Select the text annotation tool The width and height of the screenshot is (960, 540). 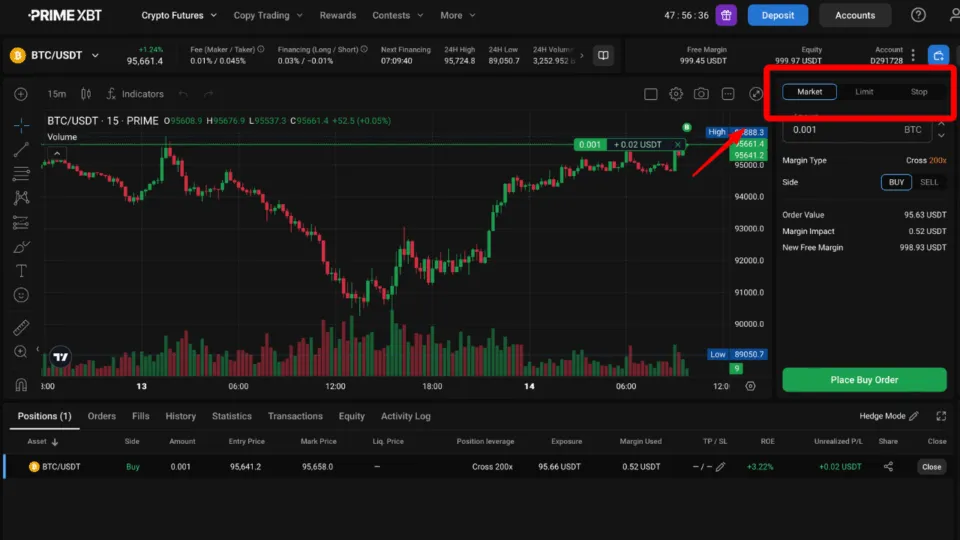point(21,271)
